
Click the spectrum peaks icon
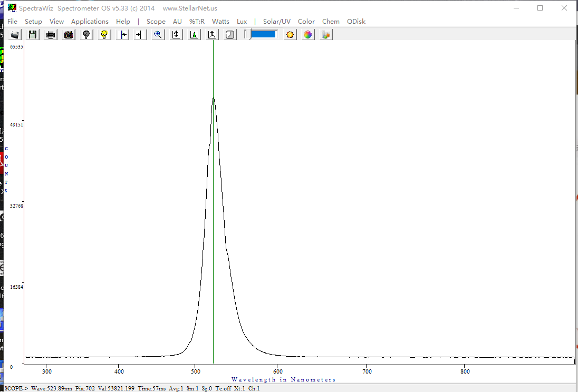coord(194,35)
